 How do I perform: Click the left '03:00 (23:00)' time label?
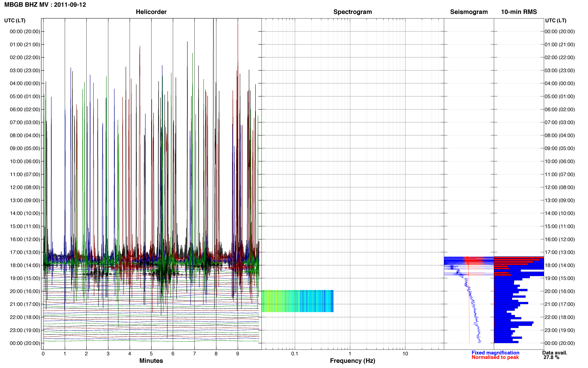click(x=25, y=71)
